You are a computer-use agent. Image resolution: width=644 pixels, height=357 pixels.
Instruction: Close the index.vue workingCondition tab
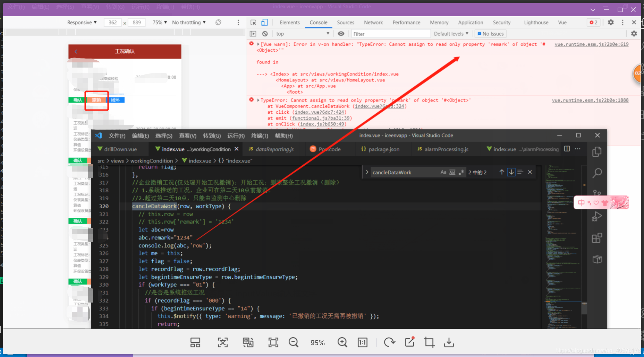coord(236,149)
